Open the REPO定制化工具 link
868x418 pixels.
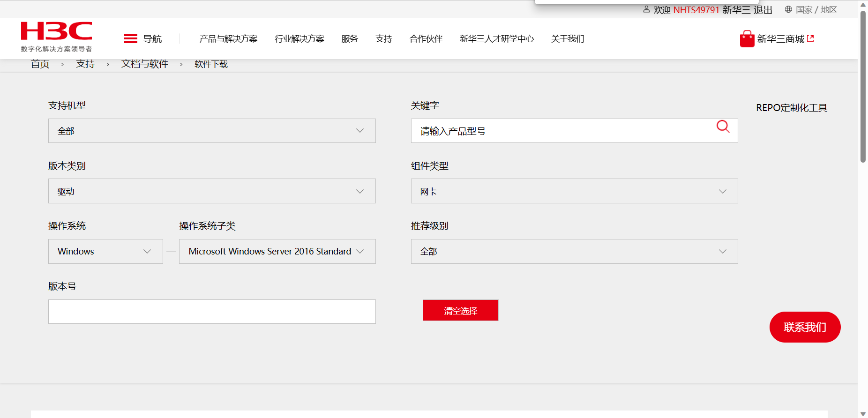[x=792, y=108]
